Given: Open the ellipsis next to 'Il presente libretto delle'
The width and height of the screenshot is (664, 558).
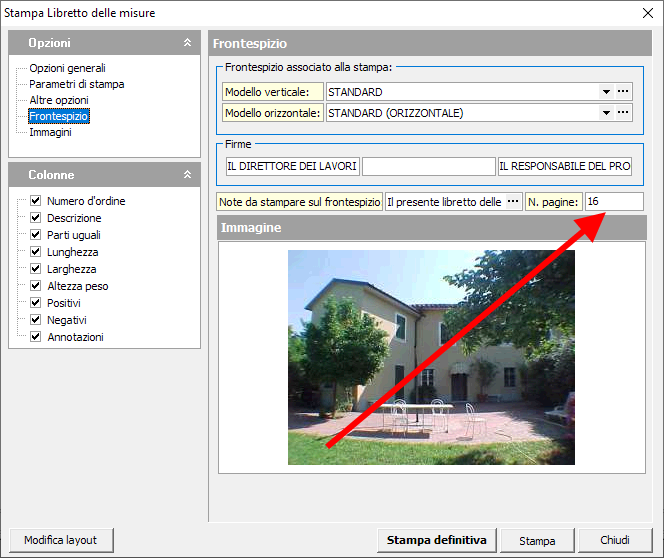Looking at the screenshot, I should (514, 202).
